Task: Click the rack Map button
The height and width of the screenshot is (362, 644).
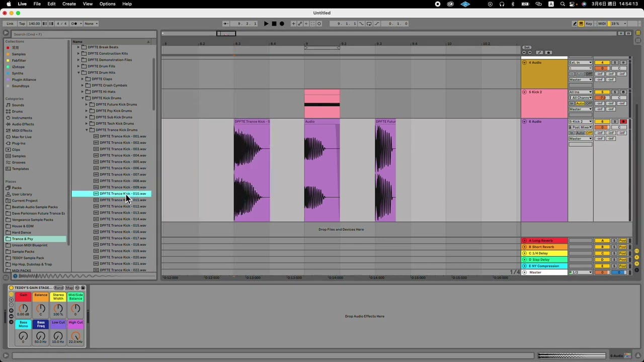Action: (x=69, y=288)
